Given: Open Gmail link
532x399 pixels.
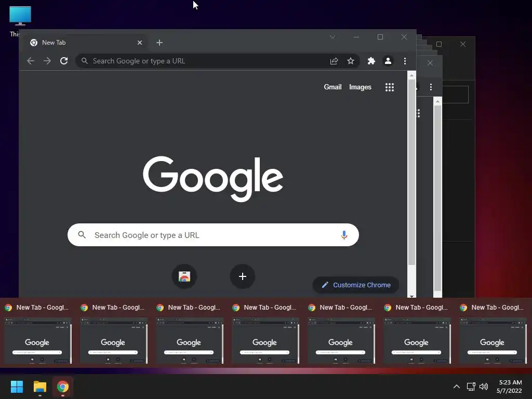Looking at the screenshot, I should [332, 87].
